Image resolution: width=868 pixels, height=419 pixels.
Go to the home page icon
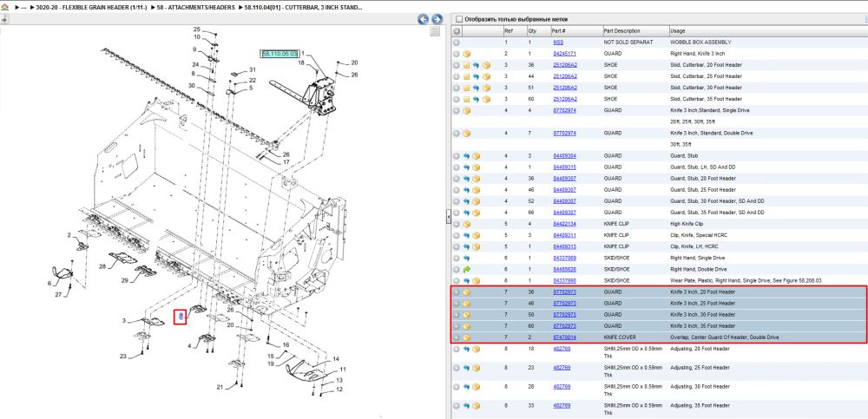(x=5, y=8)
